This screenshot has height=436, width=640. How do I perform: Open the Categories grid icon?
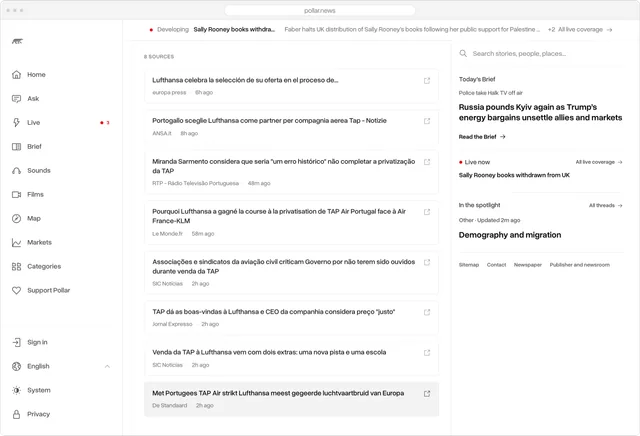[x=16, y=267]
